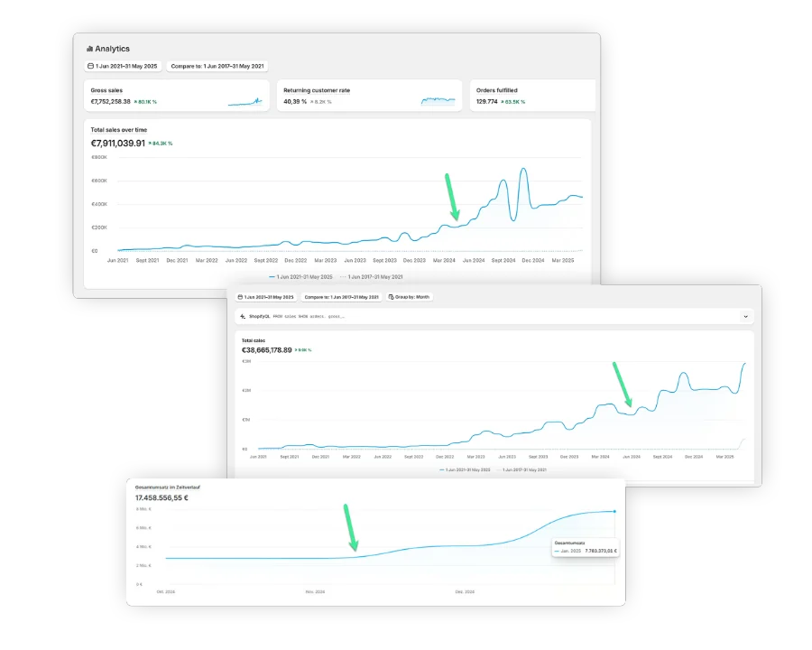Open the Gross sales card
Screen dimensions: 812x650
[177, 96]
